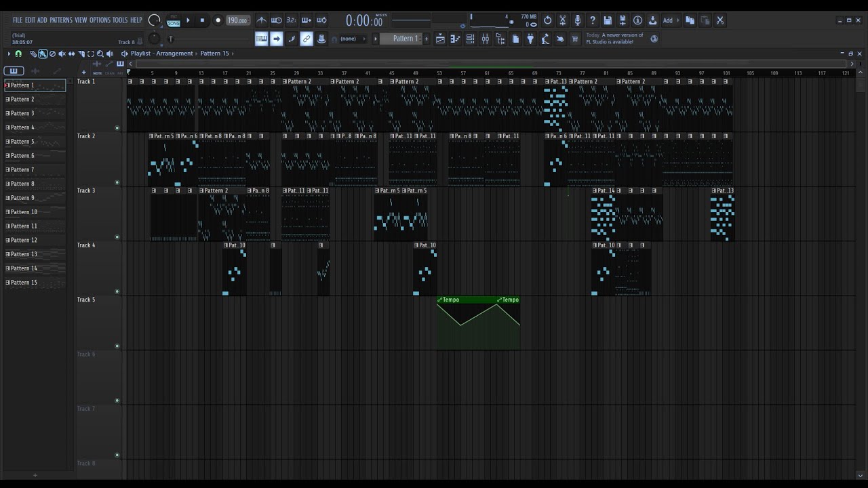Add new pattern with plus button
868x488 pixels.
click(426, 39)
